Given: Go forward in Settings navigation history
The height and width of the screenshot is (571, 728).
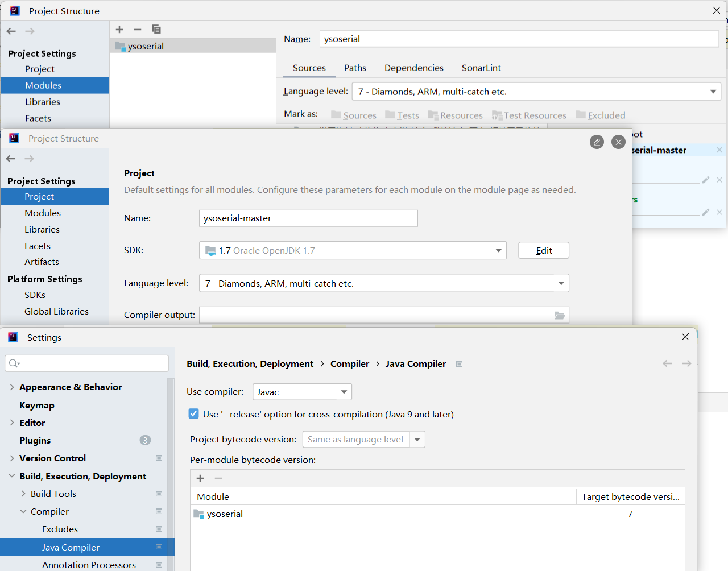Looking at the screenshot, I should (x=686, y=363).
